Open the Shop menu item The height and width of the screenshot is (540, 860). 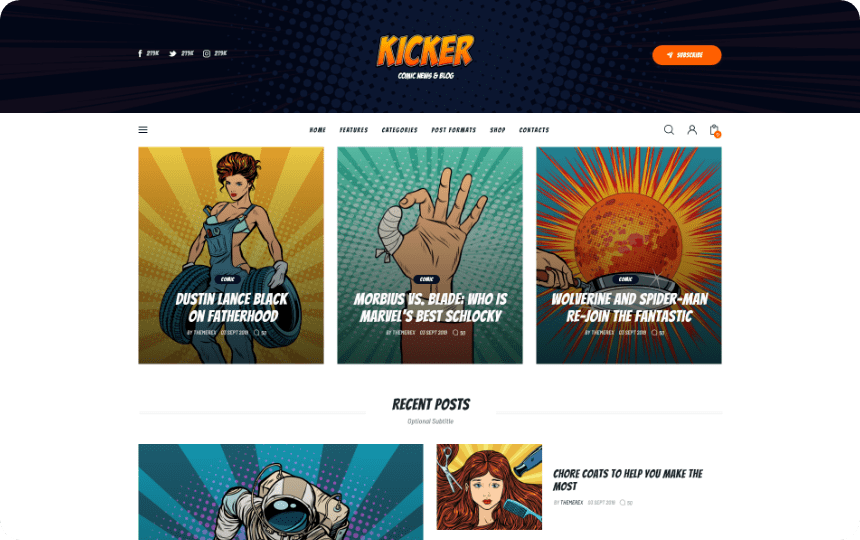[497, 130]
